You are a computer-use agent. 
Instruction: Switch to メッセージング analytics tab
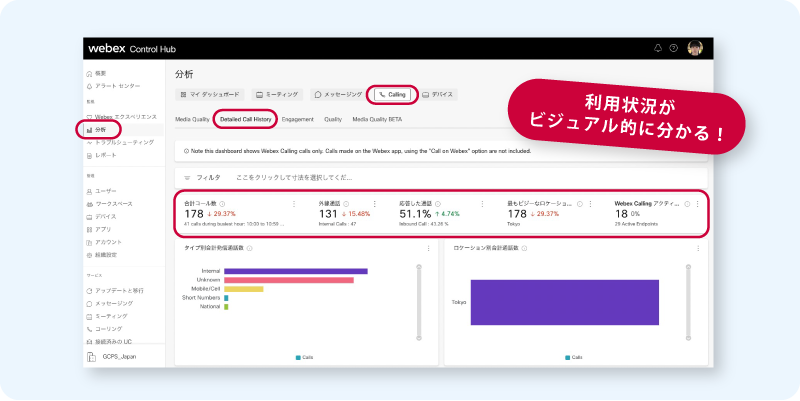(x=338, y=94)
